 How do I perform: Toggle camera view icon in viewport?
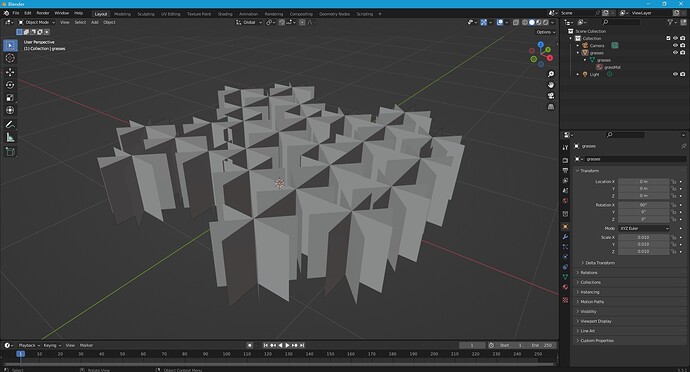point(551,96)
